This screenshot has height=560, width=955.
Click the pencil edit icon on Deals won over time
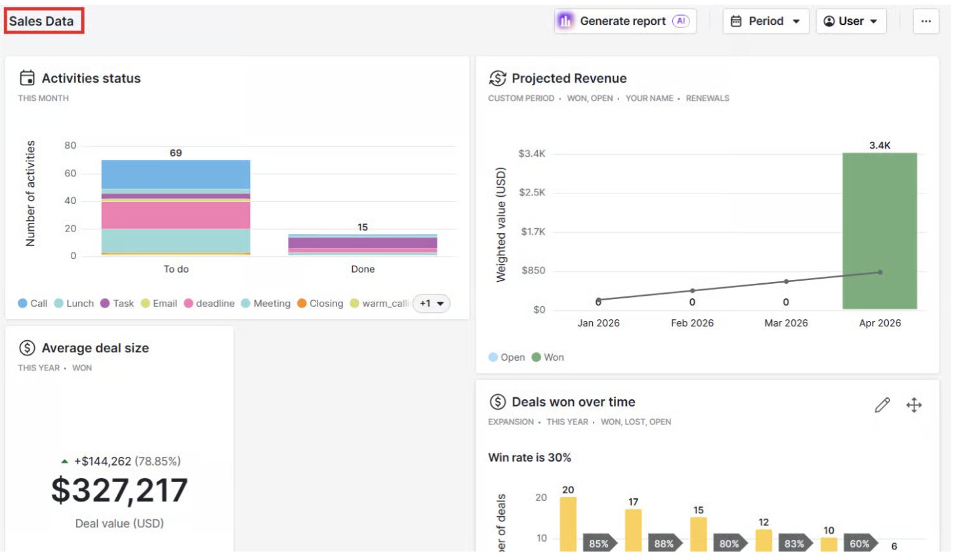pos(882,405)
